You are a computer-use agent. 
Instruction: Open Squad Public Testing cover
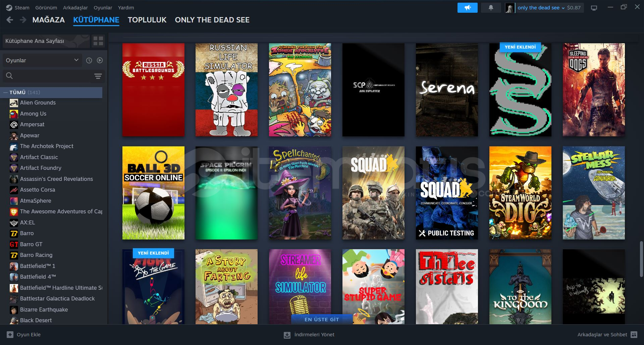(447, 193)
